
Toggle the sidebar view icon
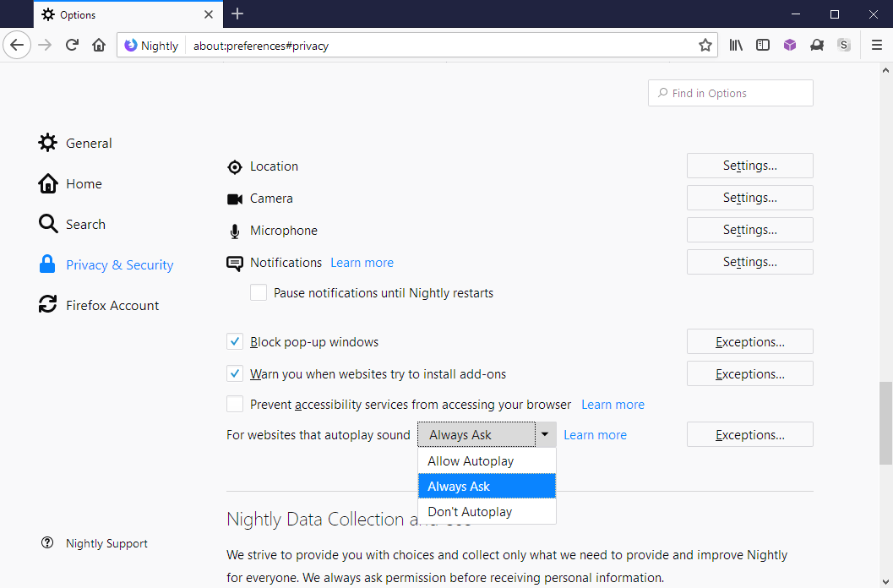763,45
